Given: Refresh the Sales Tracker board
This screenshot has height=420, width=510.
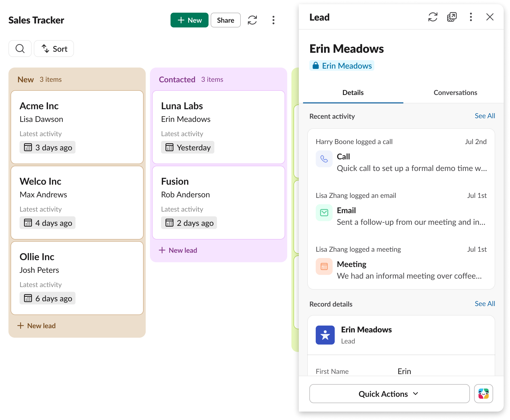Looking at the screenshot, I should [252, 20].
